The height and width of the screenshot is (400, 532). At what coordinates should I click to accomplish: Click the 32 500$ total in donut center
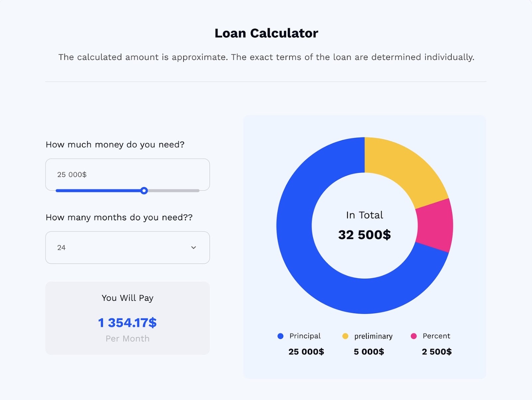(x=364, y=235)
